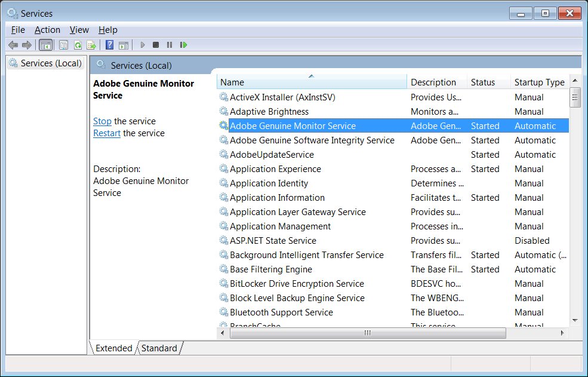Click the vertical scrollbar thumb
This screenshot has width=588, height=377.
coord(575,97)
